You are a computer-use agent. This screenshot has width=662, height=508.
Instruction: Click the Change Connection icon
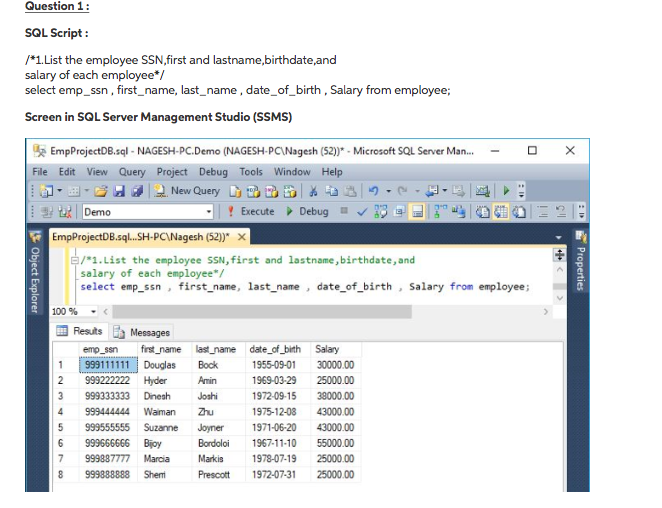click(65, 212)
